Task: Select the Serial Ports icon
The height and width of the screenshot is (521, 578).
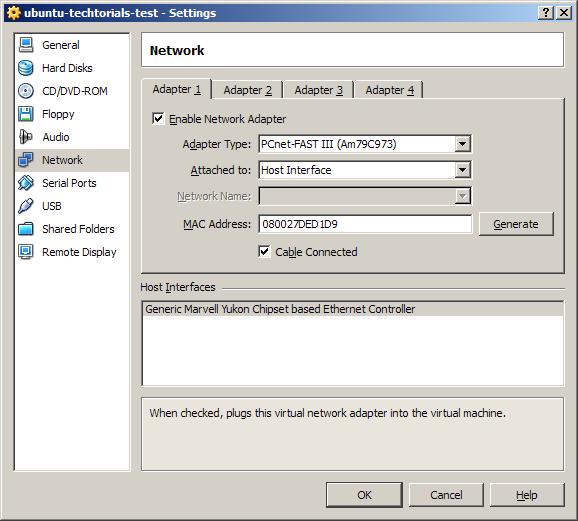Action: click(26, 183)
